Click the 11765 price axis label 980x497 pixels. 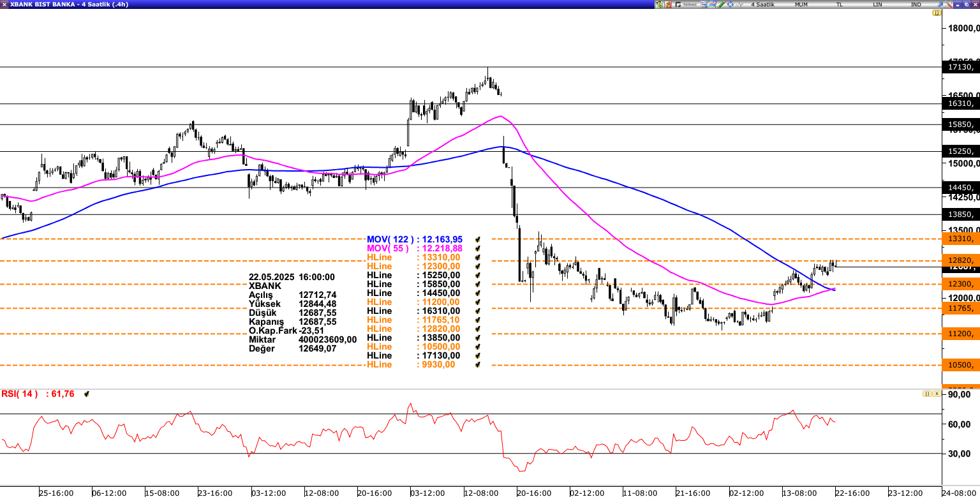click(x=961, y=308)
